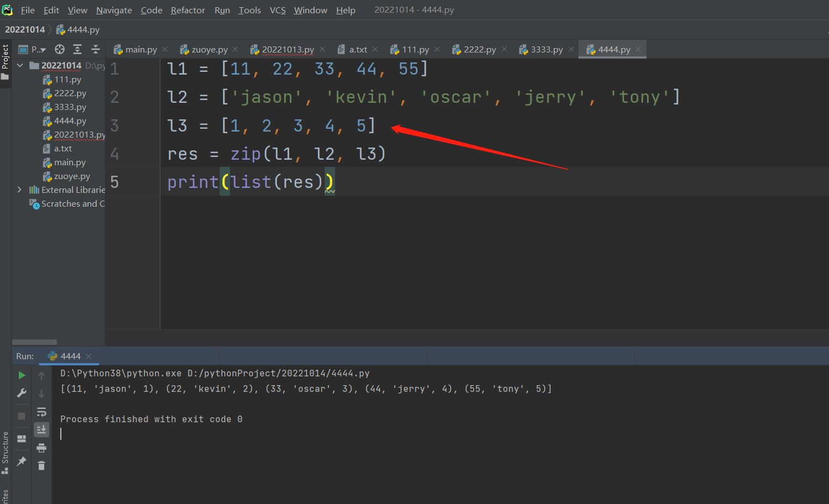The image size is (829, 504).
Task: Close the 3333.py editor tab
Action: coord(571,49)
